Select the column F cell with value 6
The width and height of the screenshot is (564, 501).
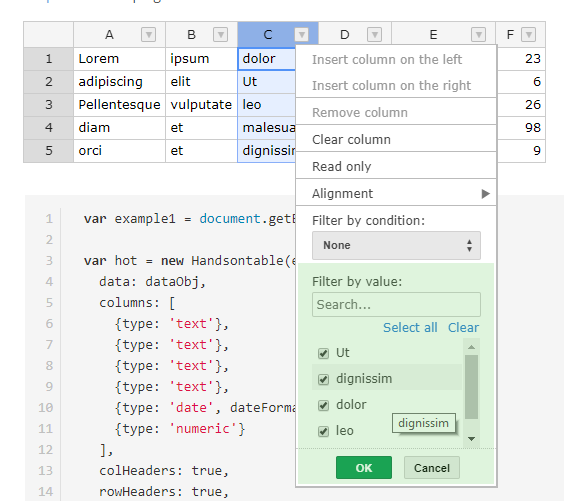click(x=521, y=82)
